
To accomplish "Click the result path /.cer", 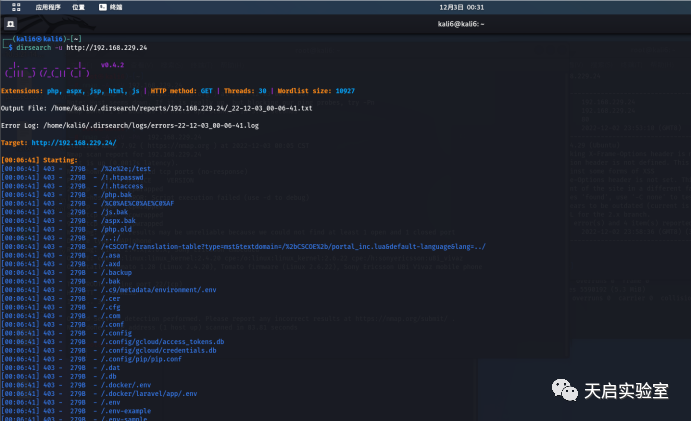I will coord(111,298).
